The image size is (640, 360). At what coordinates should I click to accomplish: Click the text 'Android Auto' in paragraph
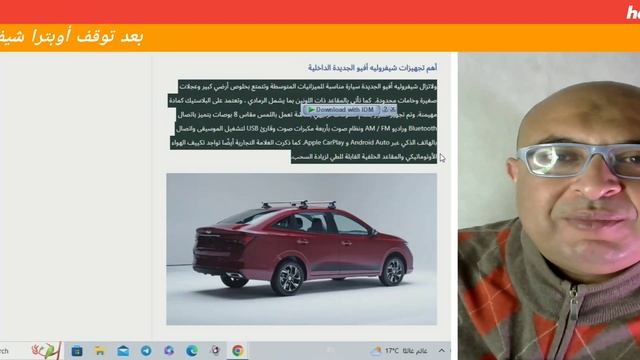(370, 142)
